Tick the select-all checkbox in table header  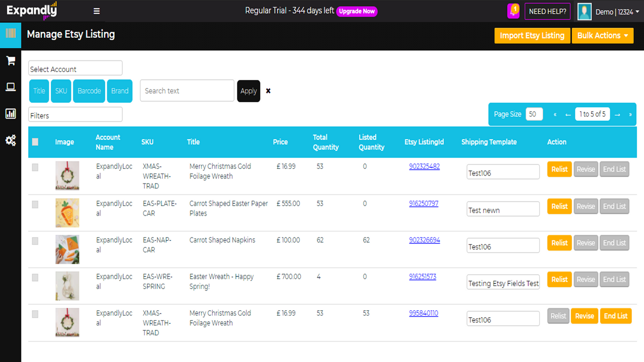pos(35,142)
